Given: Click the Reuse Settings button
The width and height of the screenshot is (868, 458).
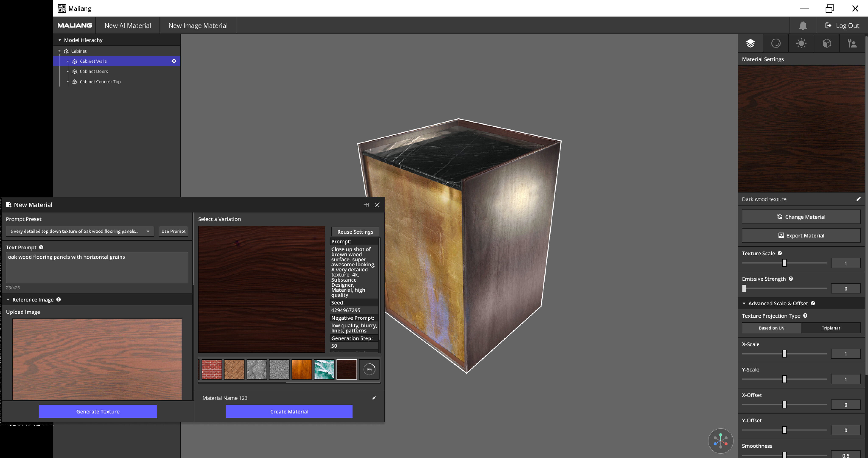Looking at the screenshot, I should click(355, 232).
